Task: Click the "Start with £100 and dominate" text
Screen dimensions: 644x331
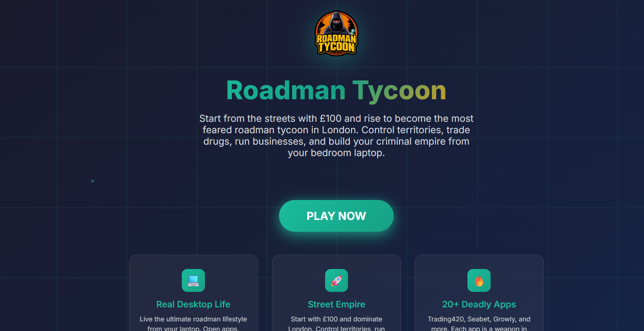Action: pyautogui.click(x=336, y=319)
